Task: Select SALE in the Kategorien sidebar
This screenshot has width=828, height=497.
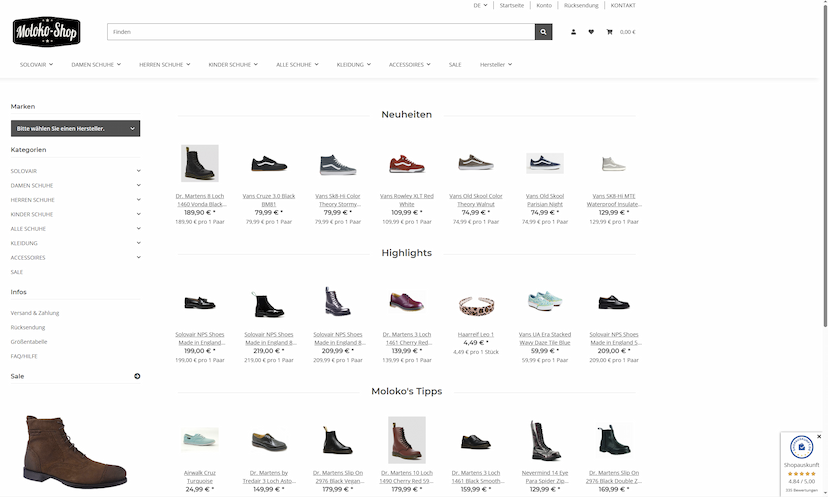Action: (17, 272)
